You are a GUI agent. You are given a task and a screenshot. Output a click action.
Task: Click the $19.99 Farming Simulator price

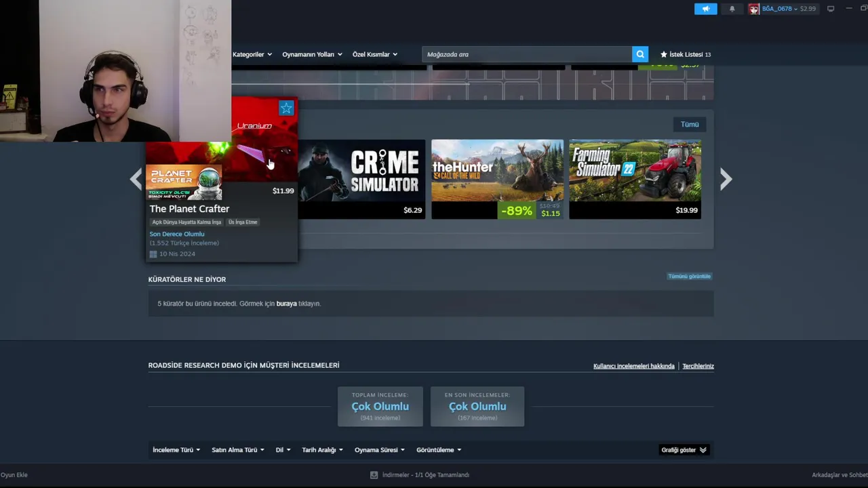(x=686, y=210)
